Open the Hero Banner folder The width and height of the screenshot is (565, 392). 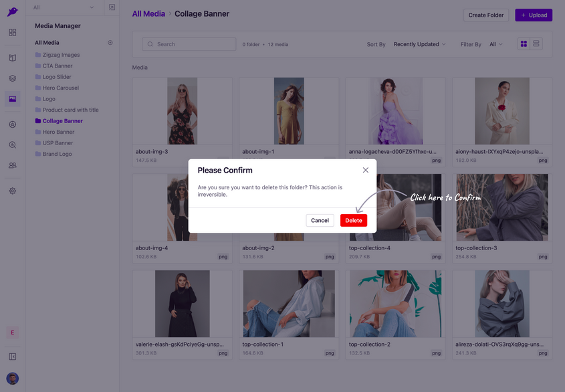(55, 132)
